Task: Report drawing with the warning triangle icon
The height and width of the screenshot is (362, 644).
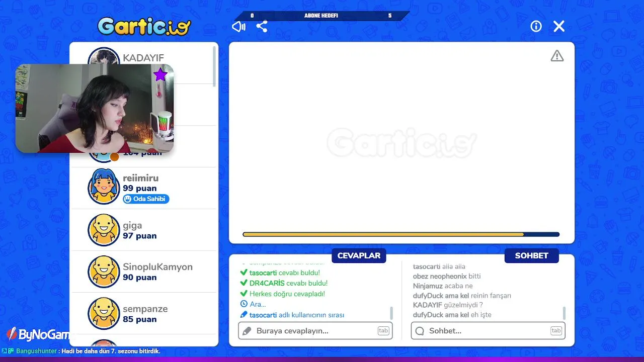Action: pos(557,56)
